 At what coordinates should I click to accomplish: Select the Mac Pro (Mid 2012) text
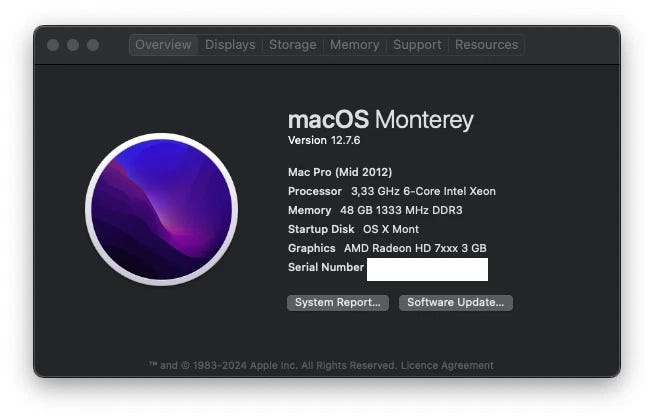point(340,172)
